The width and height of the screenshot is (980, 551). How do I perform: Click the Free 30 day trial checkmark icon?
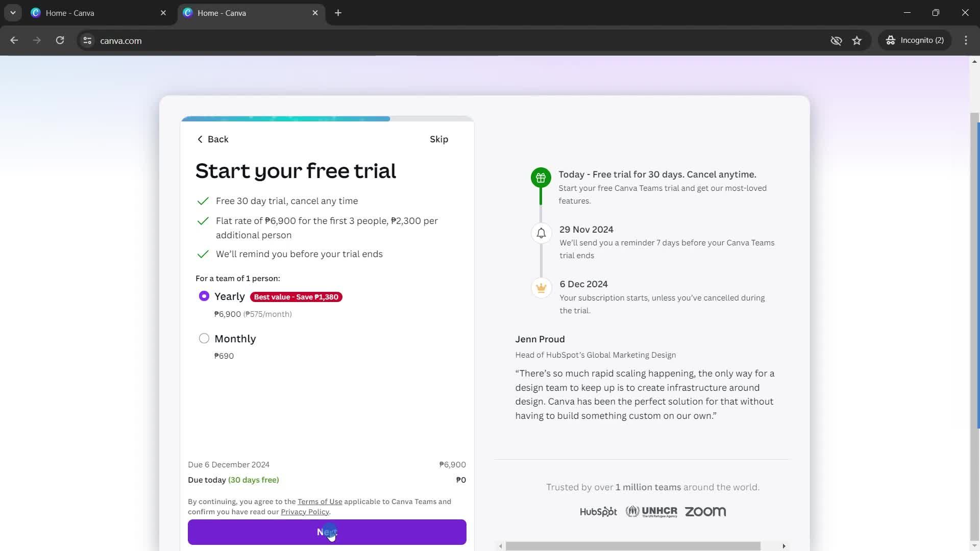203,201
